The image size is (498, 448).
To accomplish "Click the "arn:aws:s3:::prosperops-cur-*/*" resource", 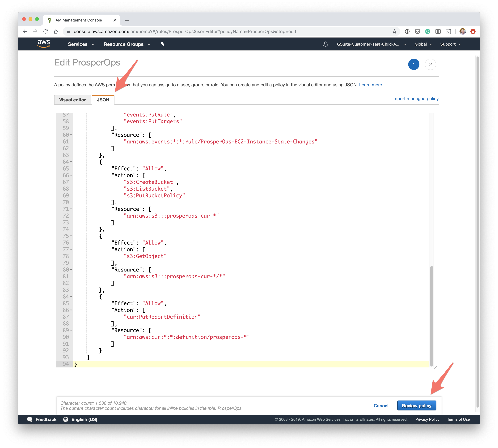I will 174,276.
